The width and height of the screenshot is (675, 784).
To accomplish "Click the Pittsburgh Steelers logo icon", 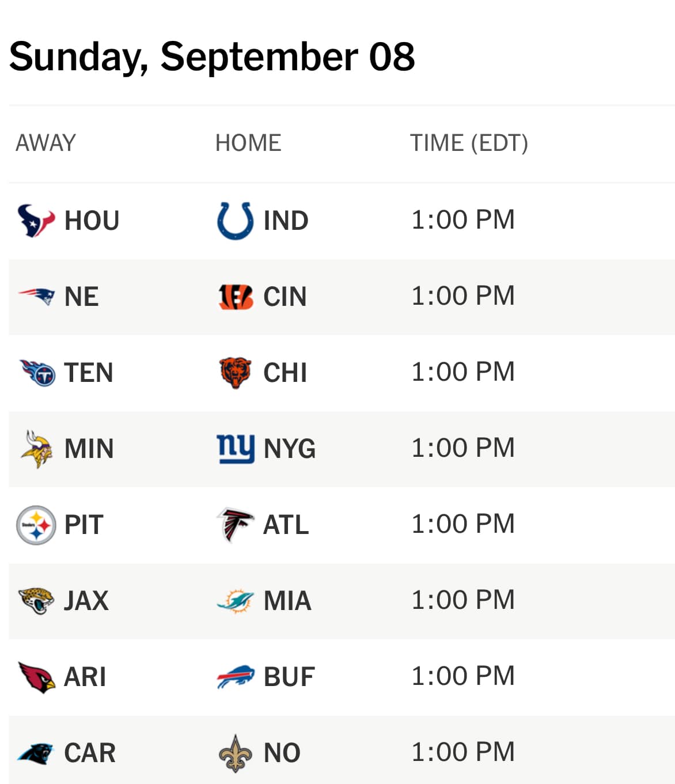I will [36, 525].
